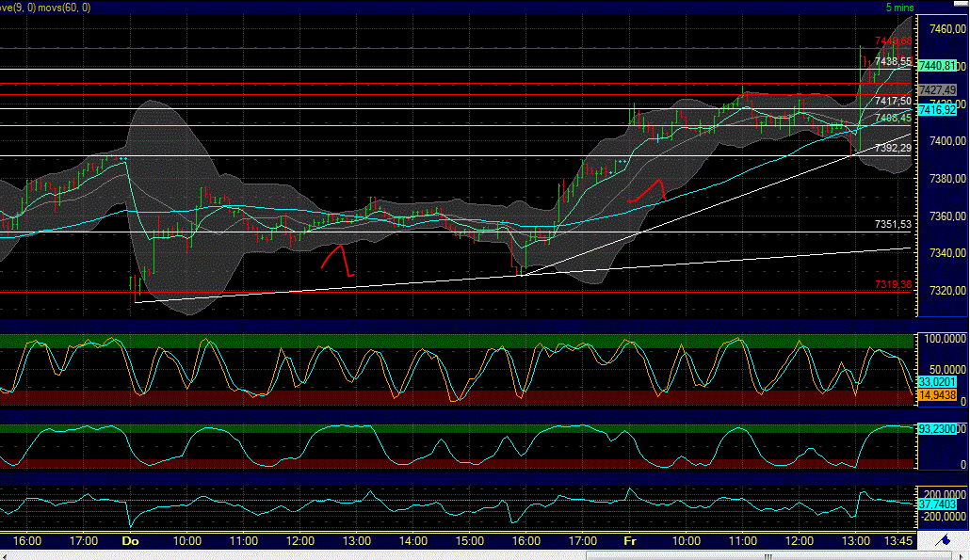The width and height of the screenshot is (970, 560).
Task: Open the 5 mins timeframe selector
Action: 901,7
